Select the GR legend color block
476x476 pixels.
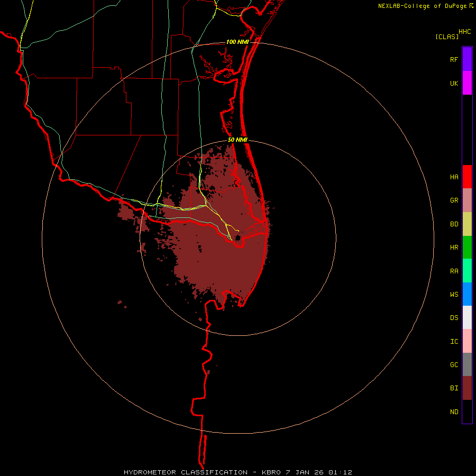pos(467,200)
